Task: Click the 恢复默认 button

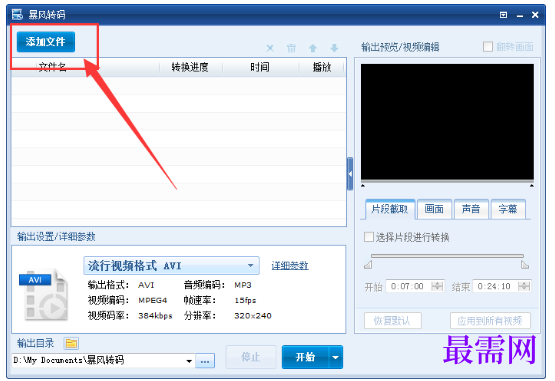Action: pyautogui.click(x=393, y=321)
